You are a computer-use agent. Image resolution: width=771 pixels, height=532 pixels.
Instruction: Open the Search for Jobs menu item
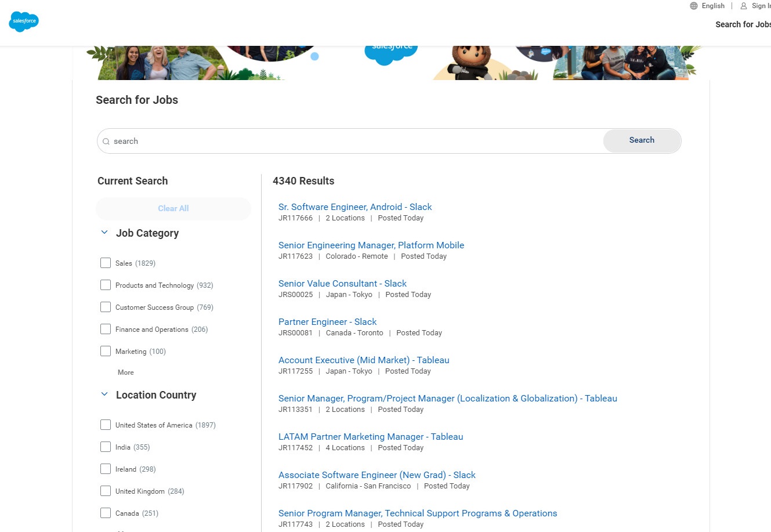(743, 24)
